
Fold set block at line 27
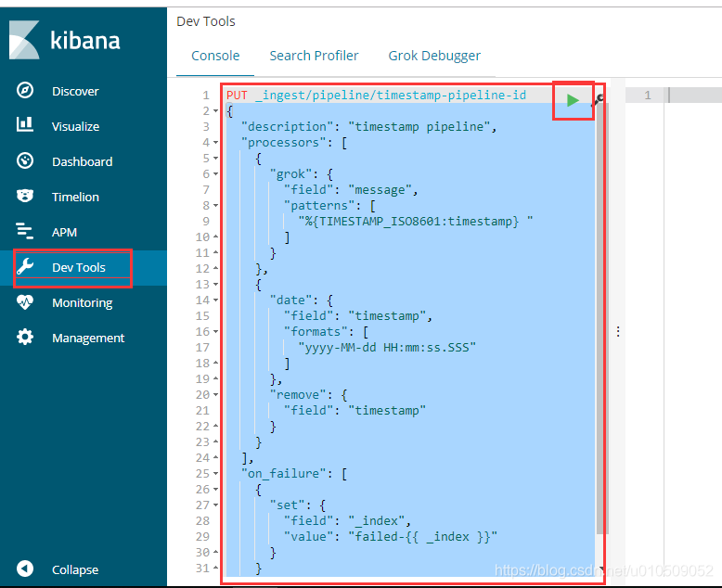[x=215, y=505]
